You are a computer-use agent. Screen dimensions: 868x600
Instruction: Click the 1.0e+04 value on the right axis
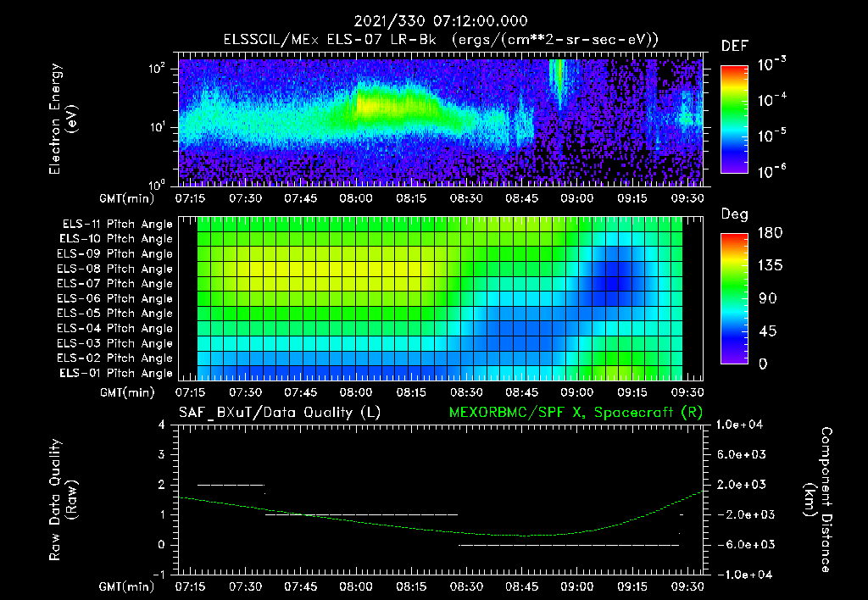coord(739,425)
